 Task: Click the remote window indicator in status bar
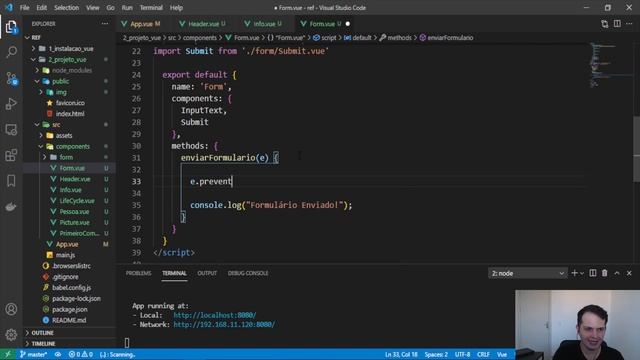[7, 354]
